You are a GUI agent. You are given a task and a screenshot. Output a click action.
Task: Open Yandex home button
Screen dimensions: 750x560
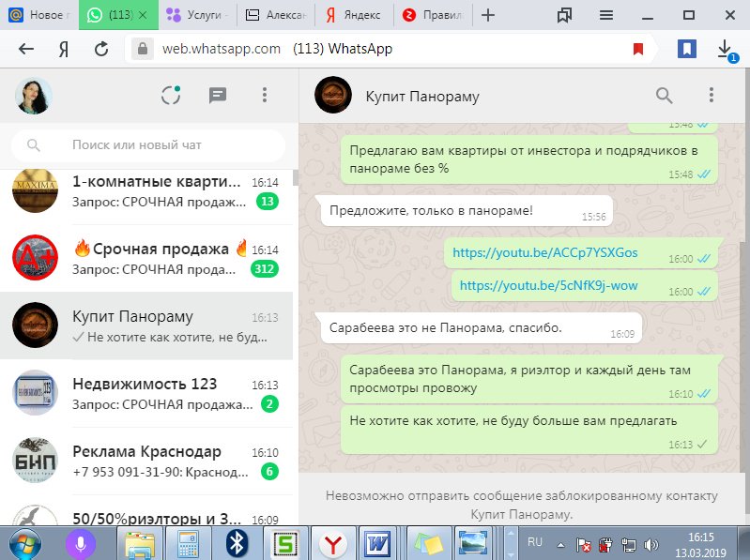(x=64, y=49)
